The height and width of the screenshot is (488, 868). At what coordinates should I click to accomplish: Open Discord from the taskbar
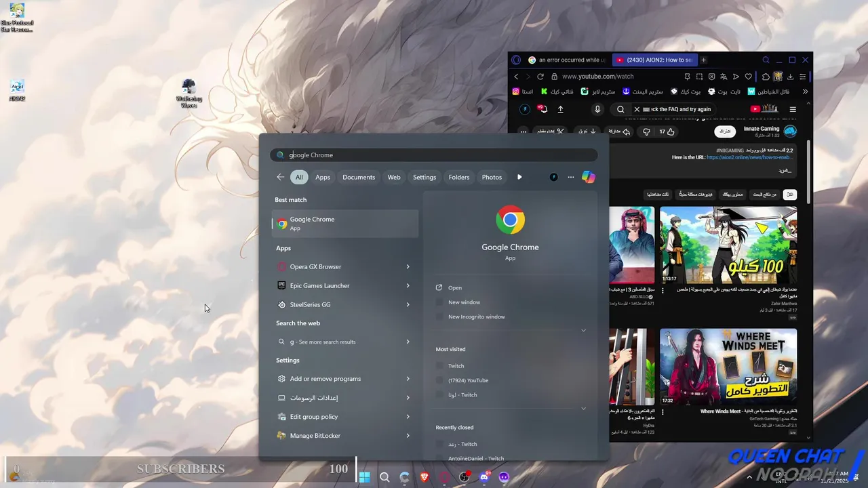484,477
